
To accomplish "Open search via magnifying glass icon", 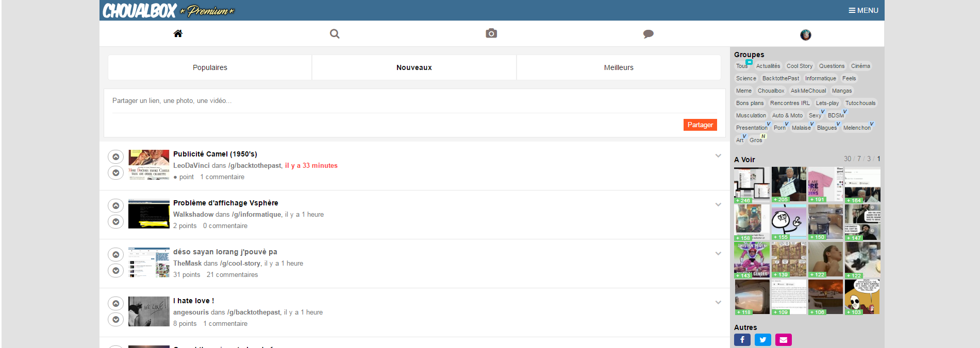I will click(335, 34).
